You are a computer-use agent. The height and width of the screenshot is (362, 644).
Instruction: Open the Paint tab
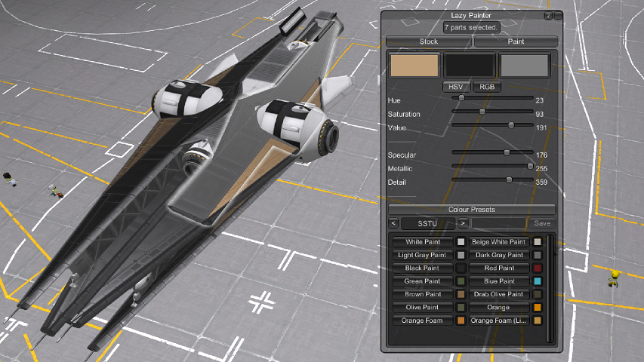point(516,41)
